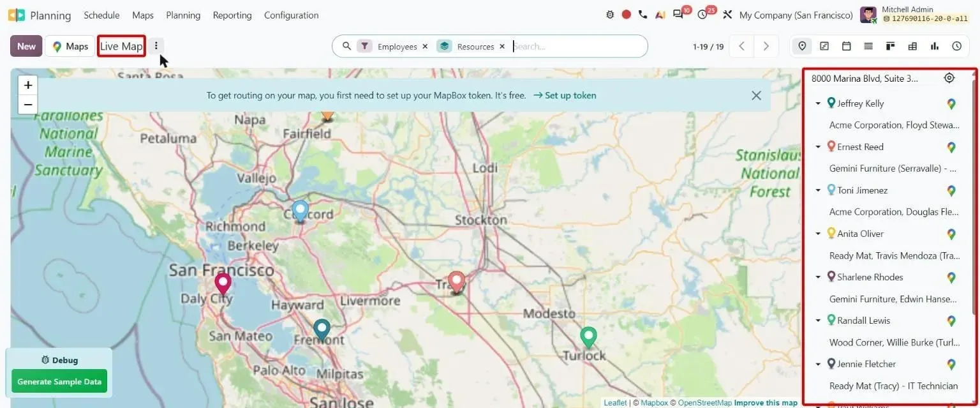
Task: Open Google Maps icon for Anita Oliver
Action: (x=951, y=234)
